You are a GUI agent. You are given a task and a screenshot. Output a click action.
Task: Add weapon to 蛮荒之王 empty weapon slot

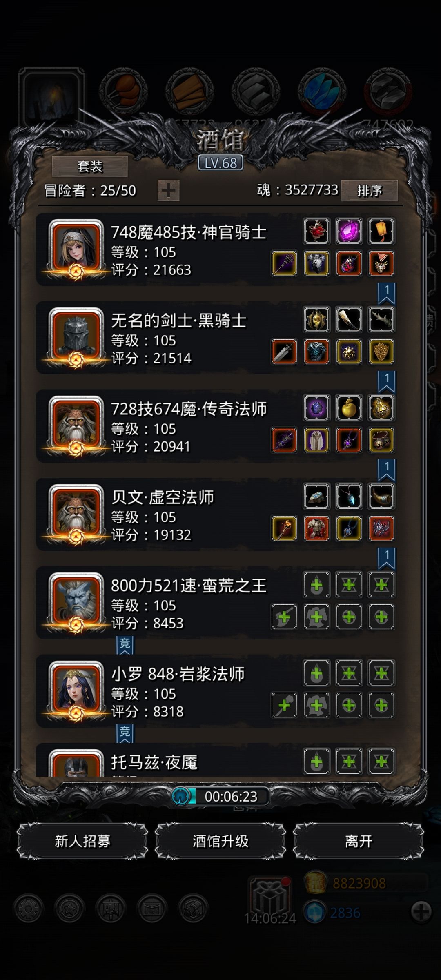[284, 617]
